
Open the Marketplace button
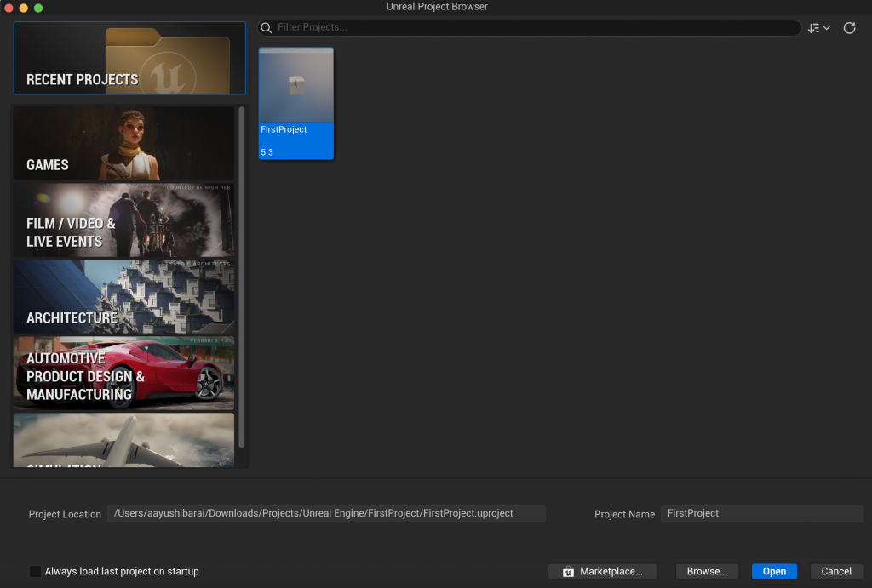pyautogui.click(x=602, y=571)
